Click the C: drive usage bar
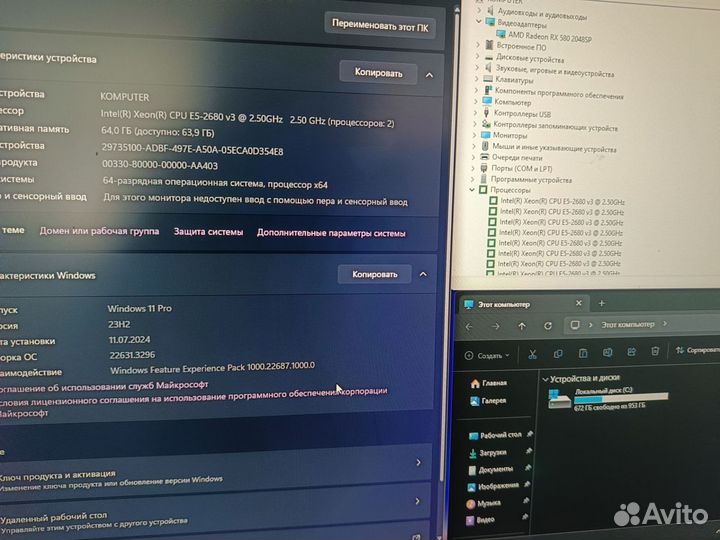 621,399
